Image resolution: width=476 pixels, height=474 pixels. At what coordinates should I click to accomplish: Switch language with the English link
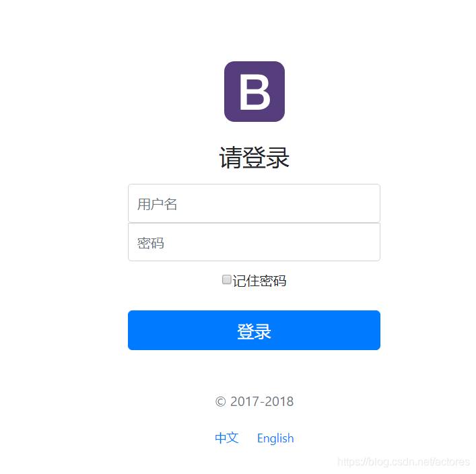coord(275,438)
